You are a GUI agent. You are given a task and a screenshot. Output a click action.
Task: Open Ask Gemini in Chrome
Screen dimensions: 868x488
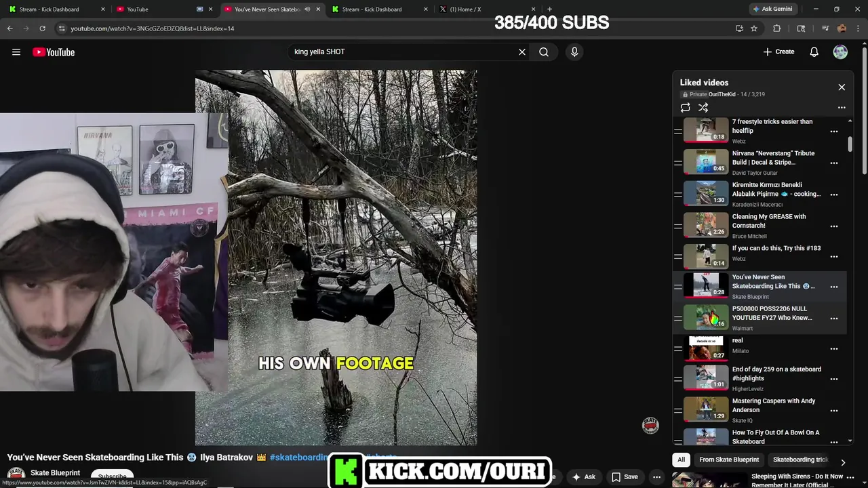(772, 9)
